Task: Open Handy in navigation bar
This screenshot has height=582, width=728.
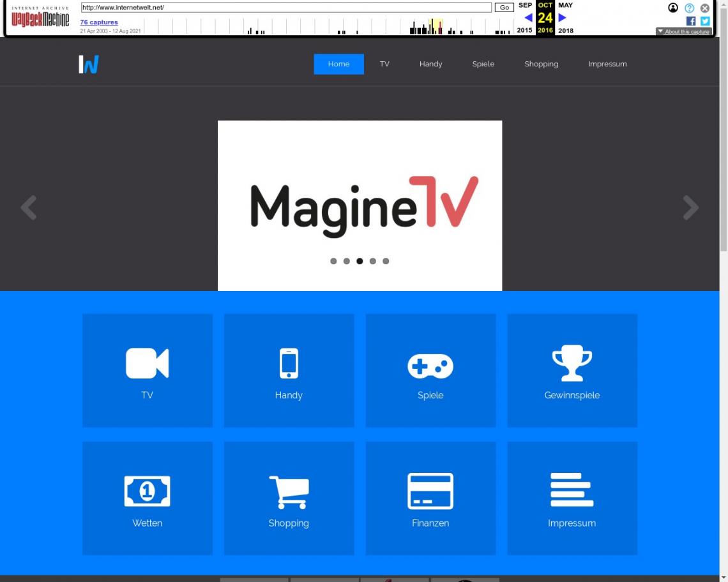Action: pyautogui.click(x=431, y=64)
